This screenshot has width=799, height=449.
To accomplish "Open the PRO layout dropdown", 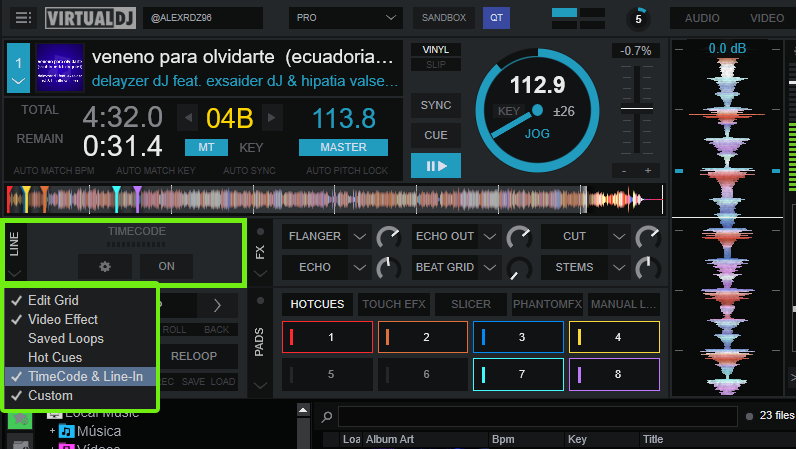I will [x=345, y=18].
